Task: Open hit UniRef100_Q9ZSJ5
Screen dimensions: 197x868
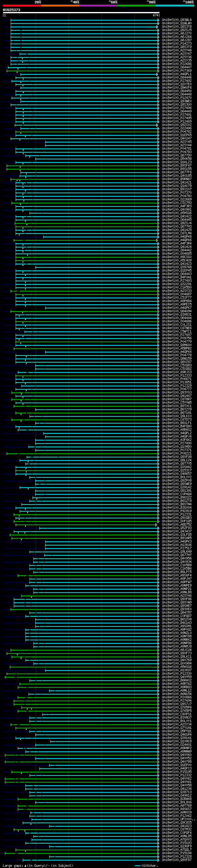Action: pos(176,30)
